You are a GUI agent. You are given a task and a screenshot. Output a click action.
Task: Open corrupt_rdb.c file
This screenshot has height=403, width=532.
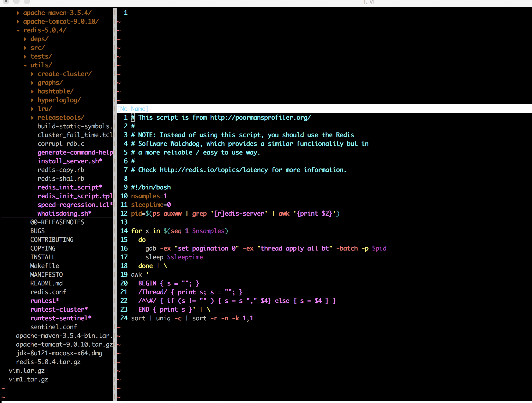point(61,144)
